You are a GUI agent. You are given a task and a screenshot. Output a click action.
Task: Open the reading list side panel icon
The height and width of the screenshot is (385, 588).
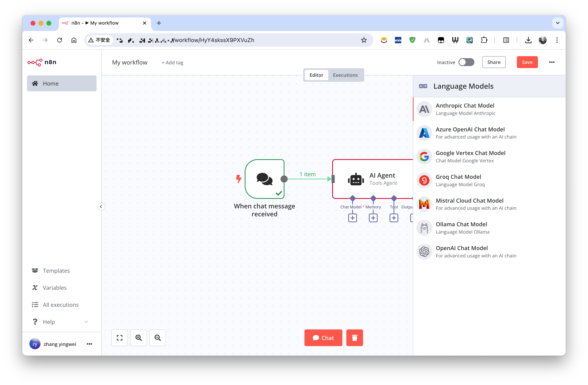[506, 40]
